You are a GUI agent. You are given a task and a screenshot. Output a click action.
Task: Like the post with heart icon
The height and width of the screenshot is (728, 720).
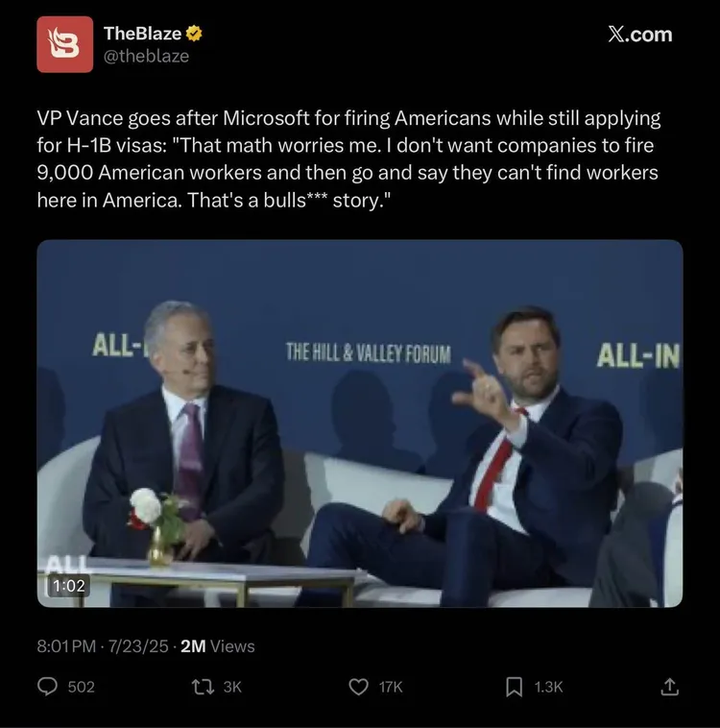click(x=358, y=687)
